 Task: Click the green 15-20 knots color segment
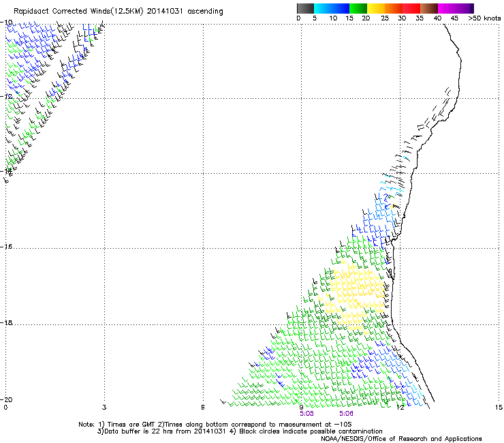click(x=358, y=8)
